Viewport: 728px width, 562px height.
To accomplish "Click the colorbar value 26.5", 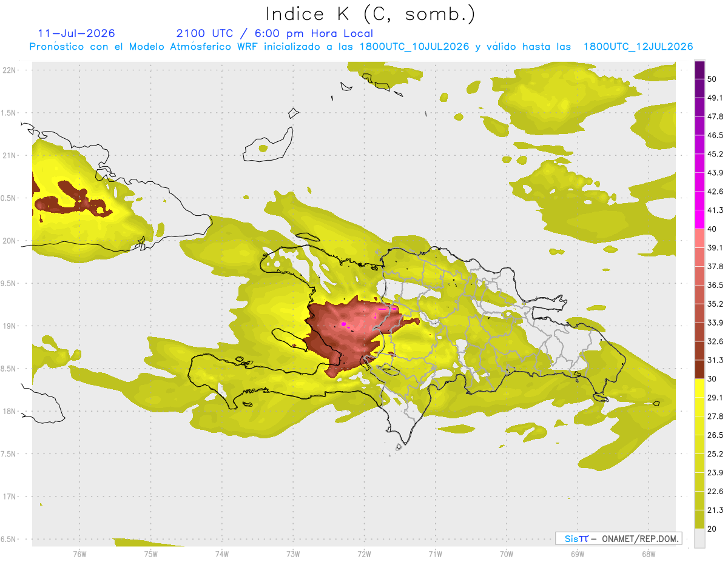I will (x=715, y=435).
